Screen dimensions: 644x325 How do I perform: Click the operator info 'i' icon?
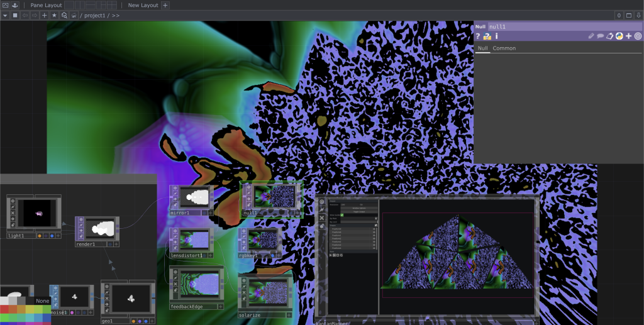(x=496, y=36)
